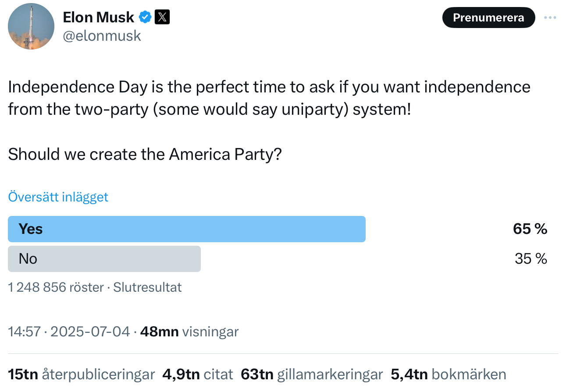Click the 35 % result label
566x392 pixels.
[531, 259]
